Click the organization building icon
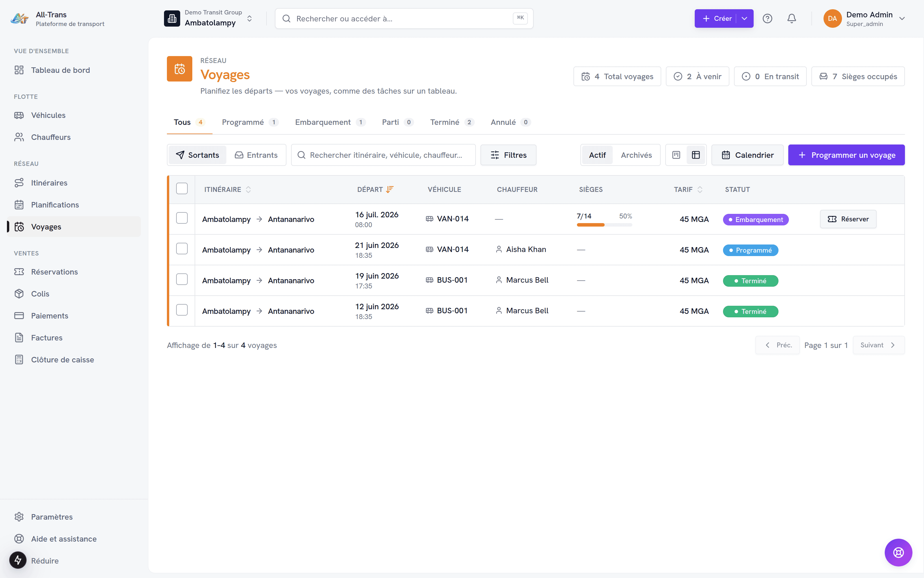The image size is (924, 578). 172,18
